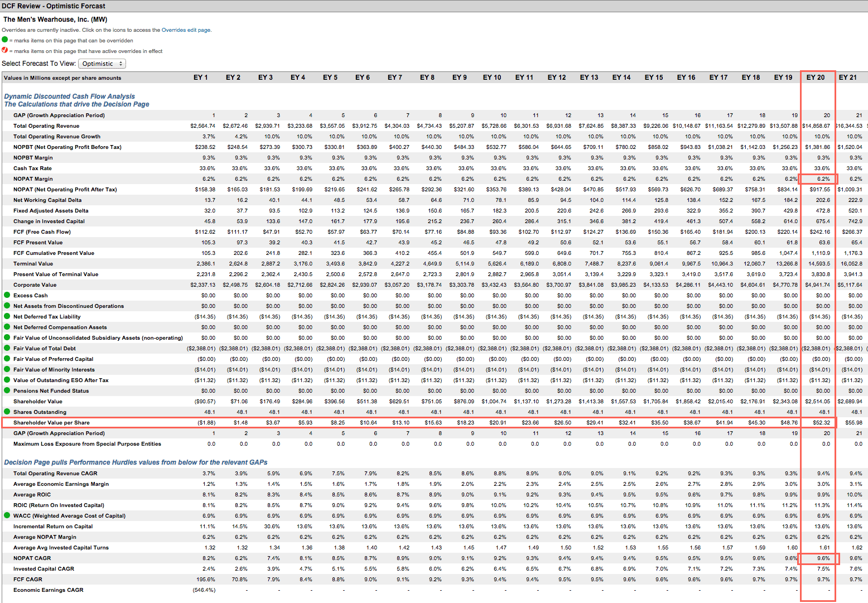Open override icon next to Net Deferred Tax Liability
868x603 pixels.
click(7, 316)
